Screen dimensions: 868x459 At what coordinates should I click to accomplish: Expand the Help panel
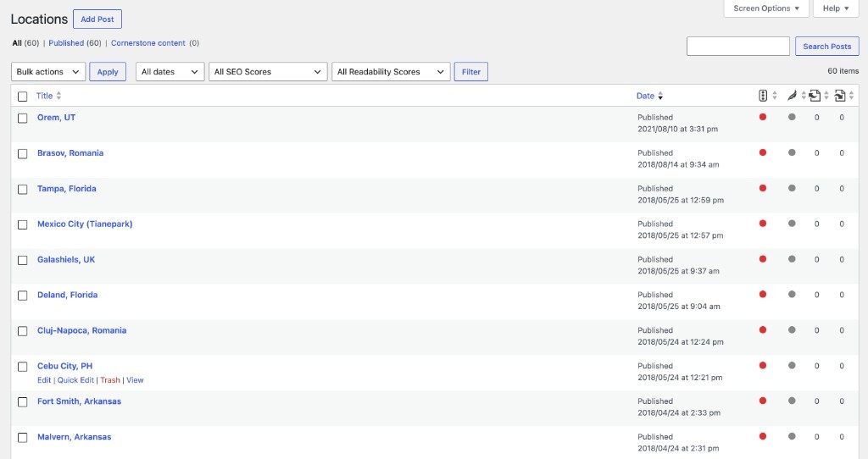[x=835, y=8]
